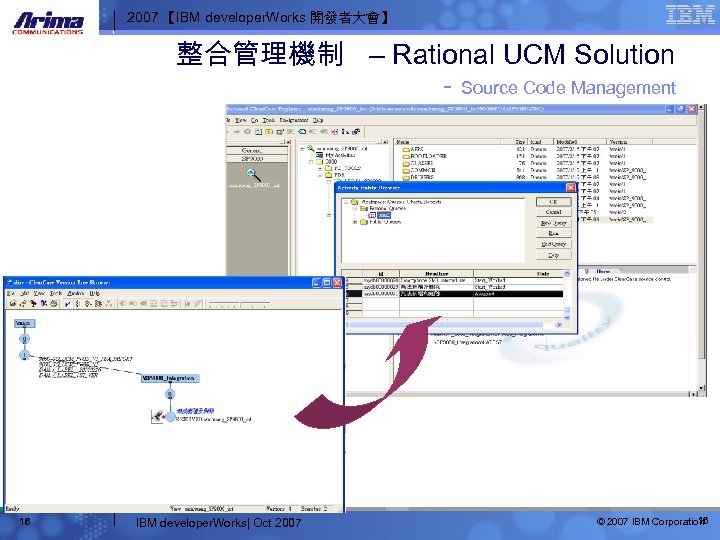Click the red figure toolbar icon
The height and width of the screenshot is (540, 720).
pos(33,303)
